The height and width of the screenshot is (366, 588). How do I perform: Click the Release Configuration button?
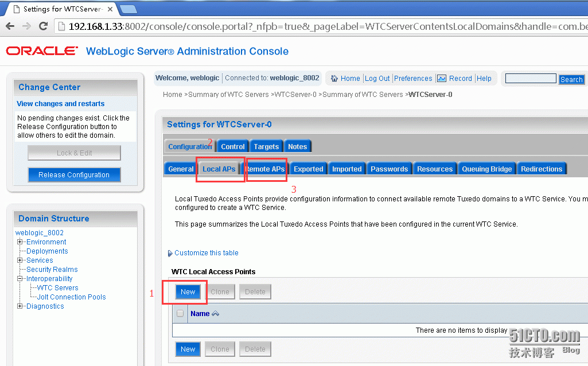74,175
